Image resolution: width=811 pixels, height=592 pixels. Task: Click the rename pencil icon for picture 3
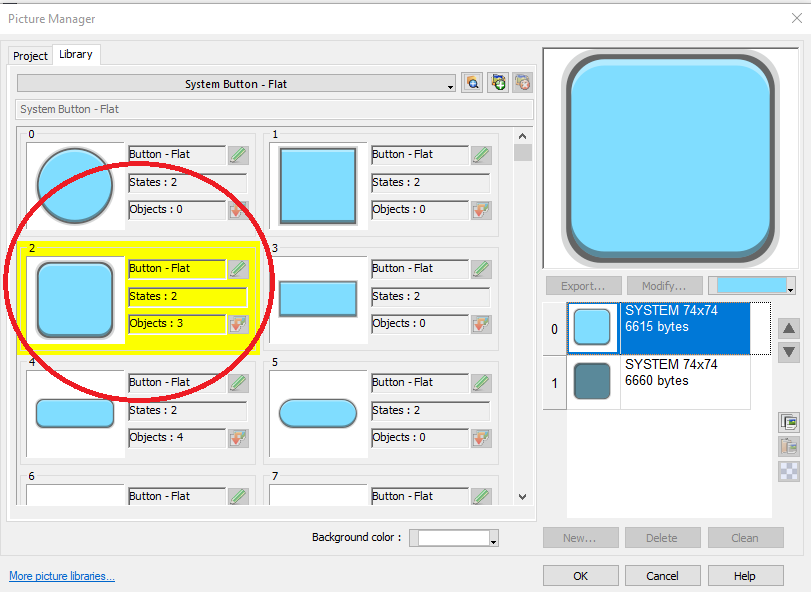481,269
